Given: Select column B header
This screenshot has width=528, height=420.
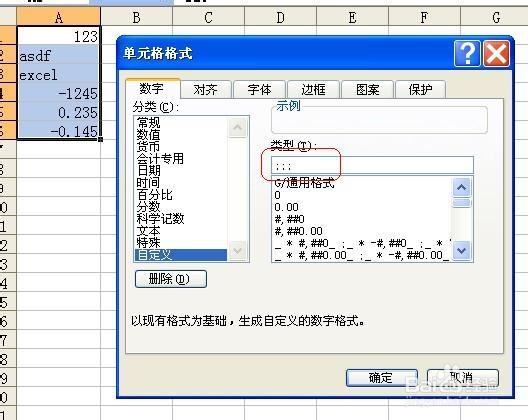Looking at the screenshot, I should click(136, 17).
